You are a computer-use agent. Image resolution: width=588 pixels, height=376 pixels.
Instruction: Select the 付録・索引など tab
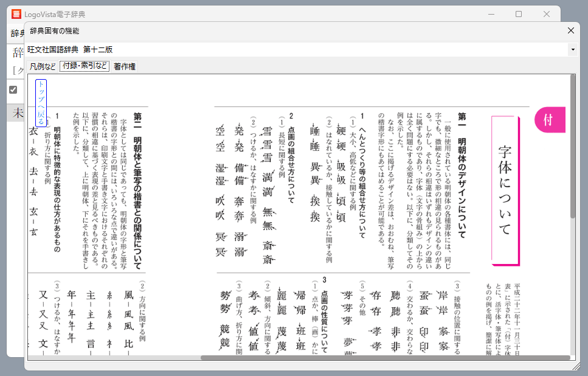coord(85,66)
